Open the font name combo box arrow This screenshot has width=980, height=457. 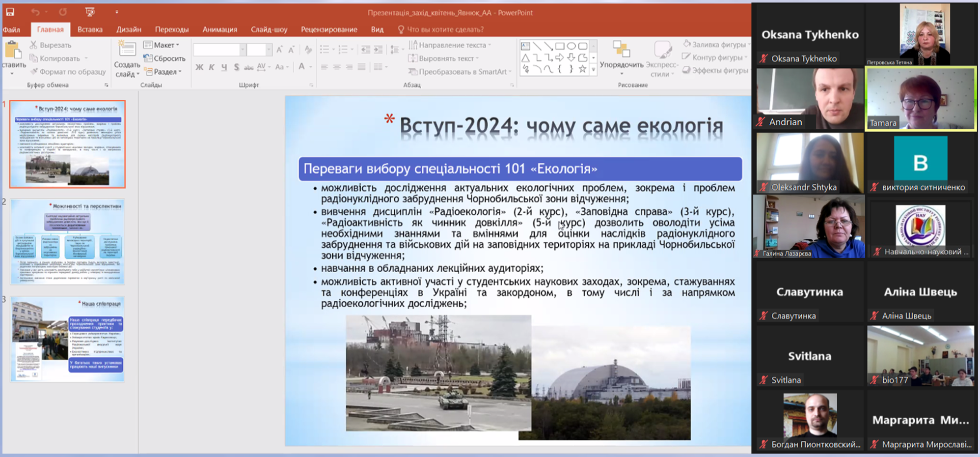coord(243,50)
